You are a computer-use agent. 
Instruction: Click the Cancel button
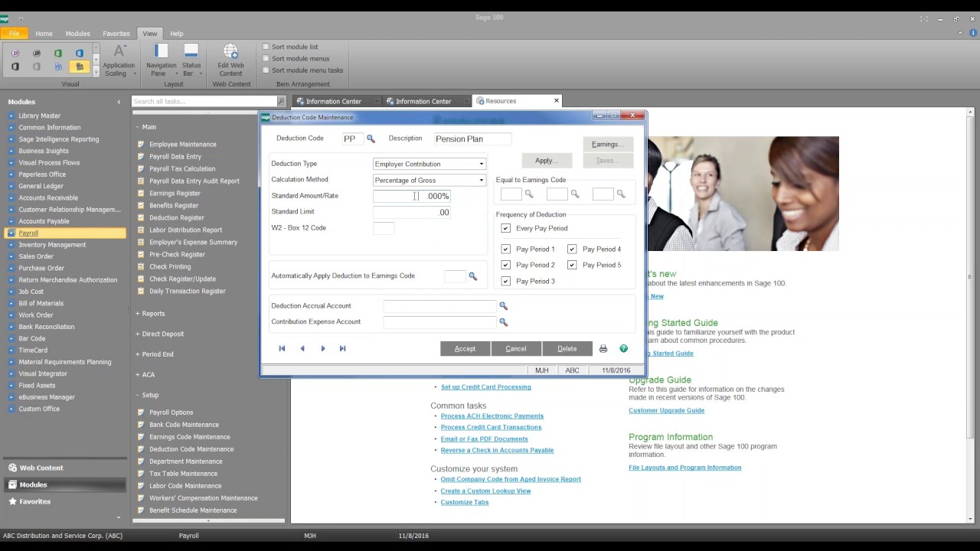pos(516,349)
